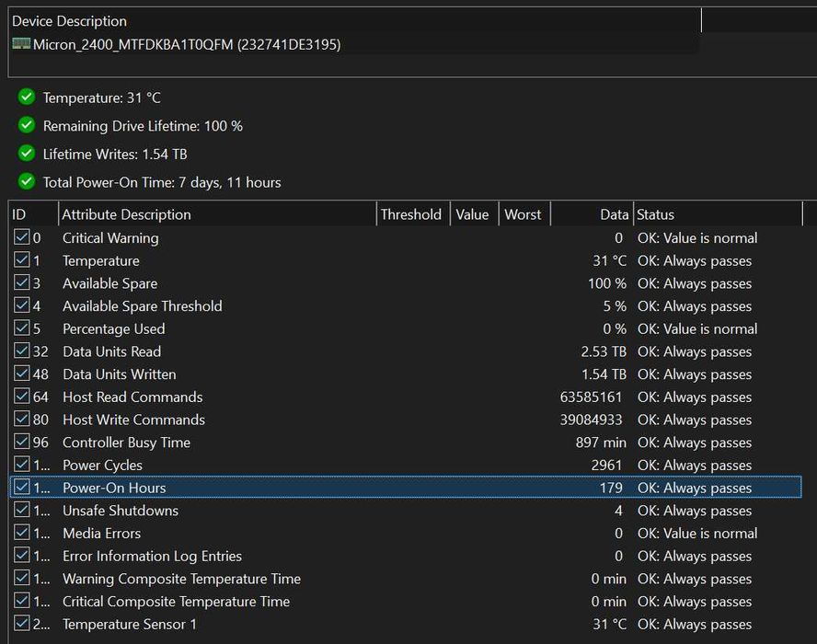
Task: Toggle the Data Units Written checkbox
Action: point(22,374)
